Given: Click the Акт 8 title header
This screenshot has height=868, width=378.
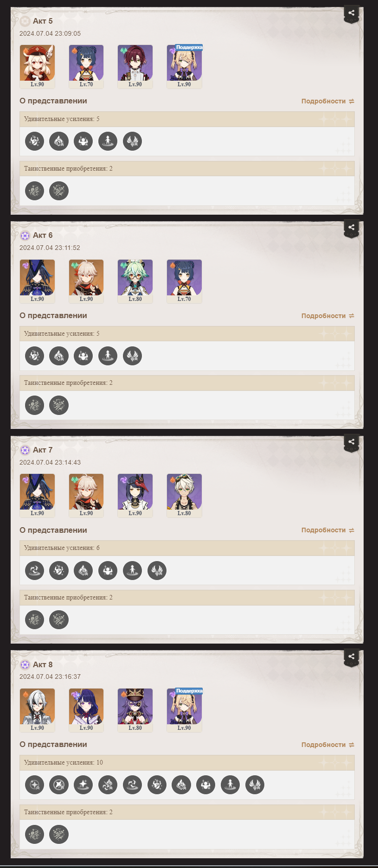Looking at the screenshot, I should (43, 664).
